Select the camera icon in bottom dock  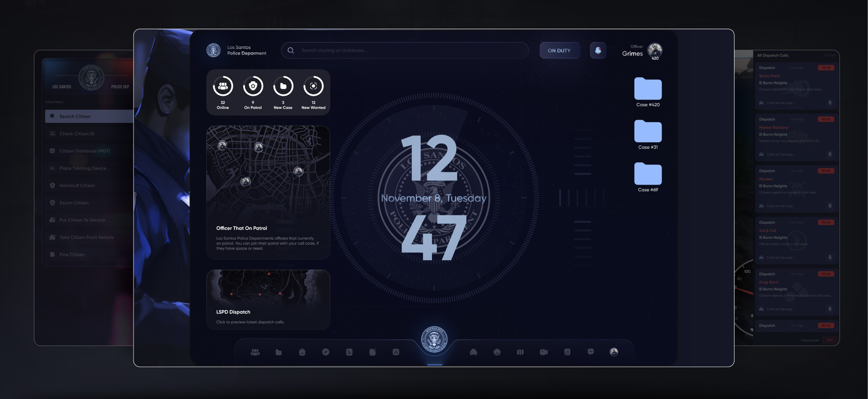tap(543, 352)
